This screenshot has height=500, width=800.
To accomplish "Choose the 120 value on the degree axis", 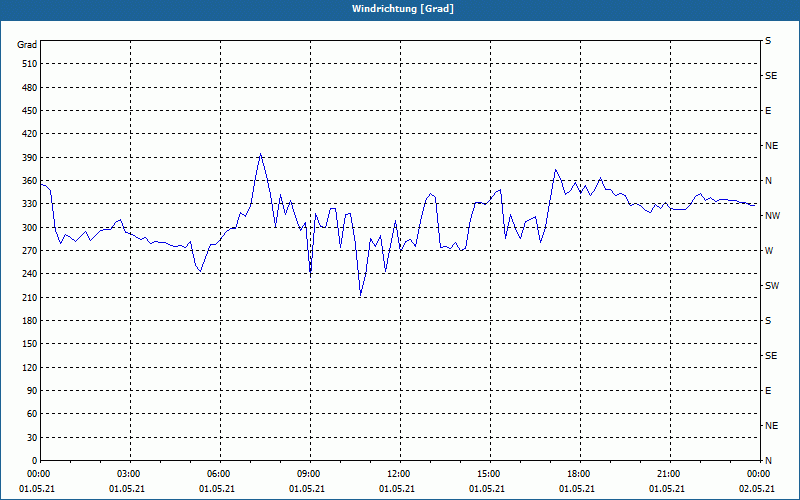I will tap(30, 367).
